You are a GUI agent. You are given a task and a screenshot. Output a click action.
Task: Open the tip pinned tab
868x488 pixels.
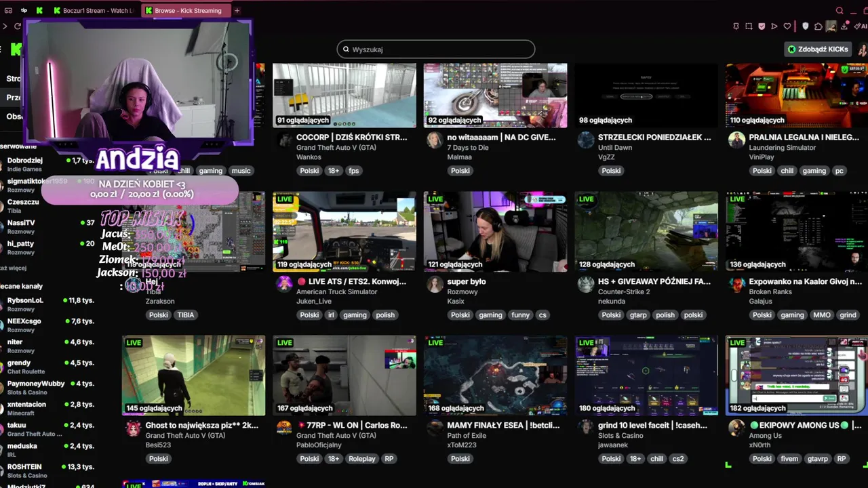pos(24,11)
